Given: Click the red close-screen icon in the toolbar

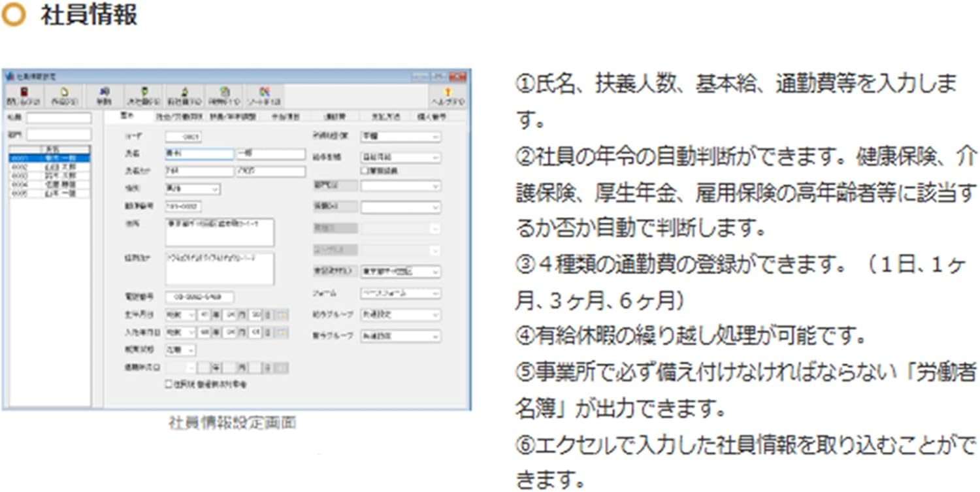Looking at the screenshot, I should click(23, 96).
